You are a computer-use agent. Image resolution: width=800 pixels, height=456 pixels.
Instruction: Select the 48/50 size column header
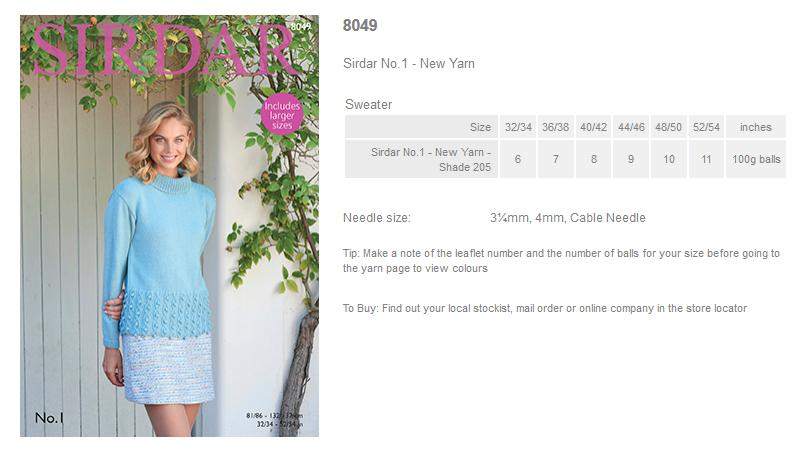pyautogui.click(x=668, y=127)
